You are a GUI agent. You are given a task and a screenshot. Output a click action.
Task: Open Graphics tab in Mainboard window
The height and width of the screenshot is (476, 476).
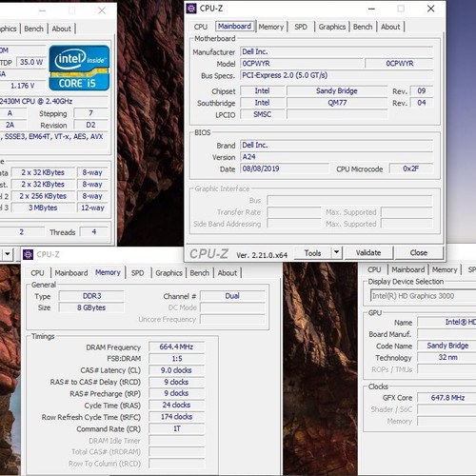pos(332,27)
